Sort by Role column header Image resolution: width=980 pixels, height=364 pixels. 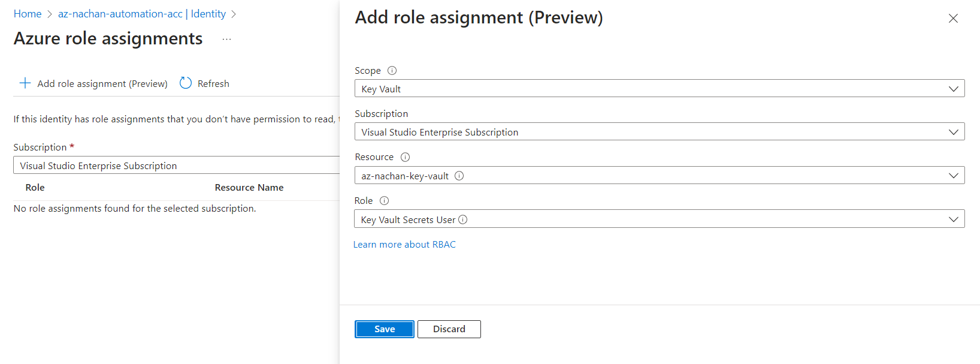(x=35, y=188)
